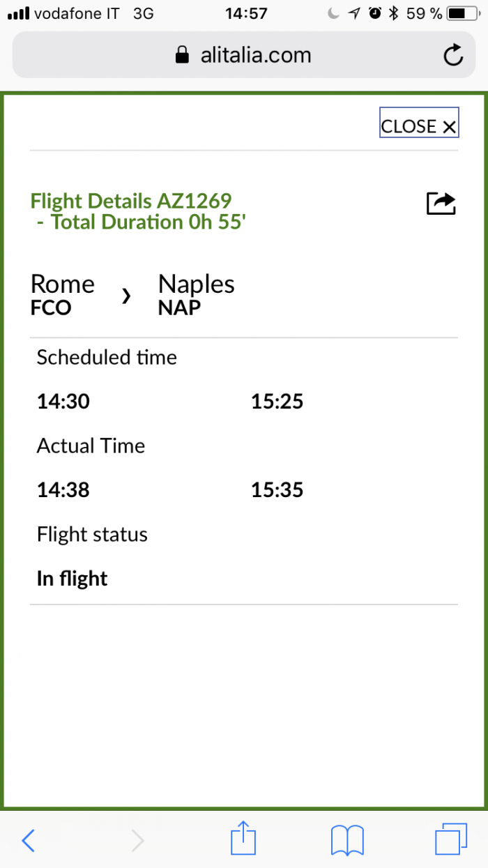Tap the flight details share icon

tap(441, 204)
